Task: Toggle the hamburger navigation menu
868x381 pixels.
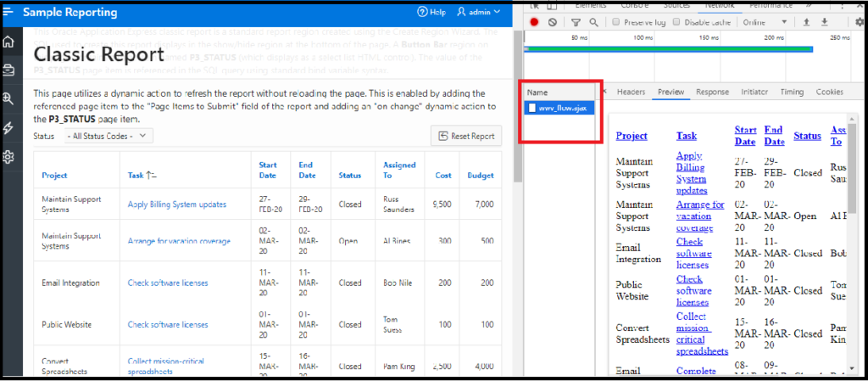Action: click(8, 12)
